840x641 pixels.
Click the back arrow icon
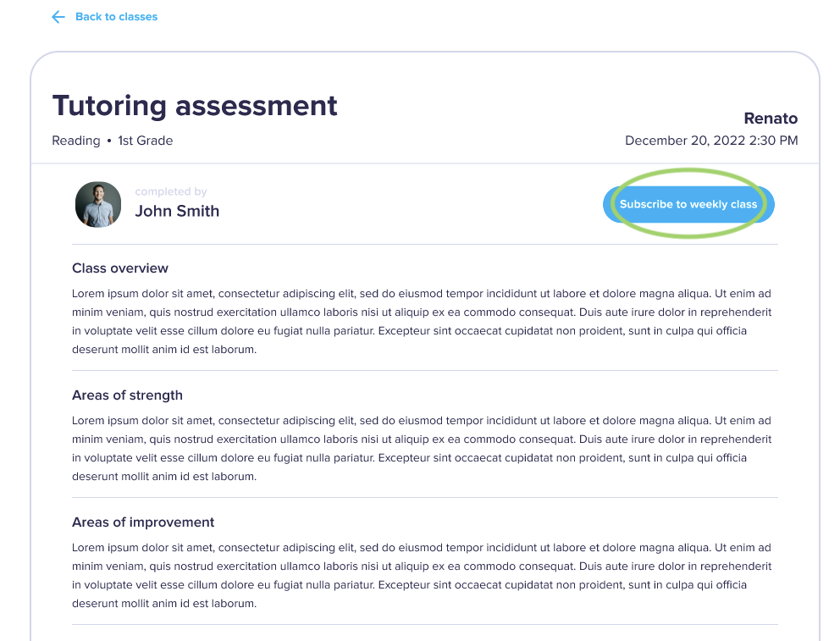pos(58,17)
